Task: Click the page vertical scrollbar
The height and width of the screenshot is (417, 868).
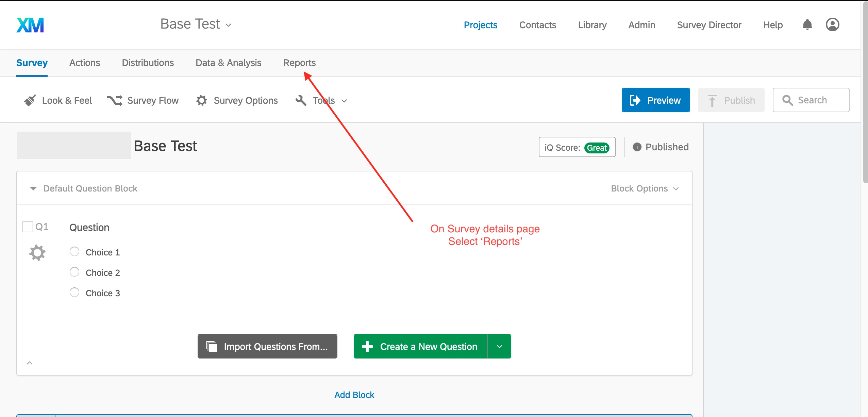Action: coord(865,92)
